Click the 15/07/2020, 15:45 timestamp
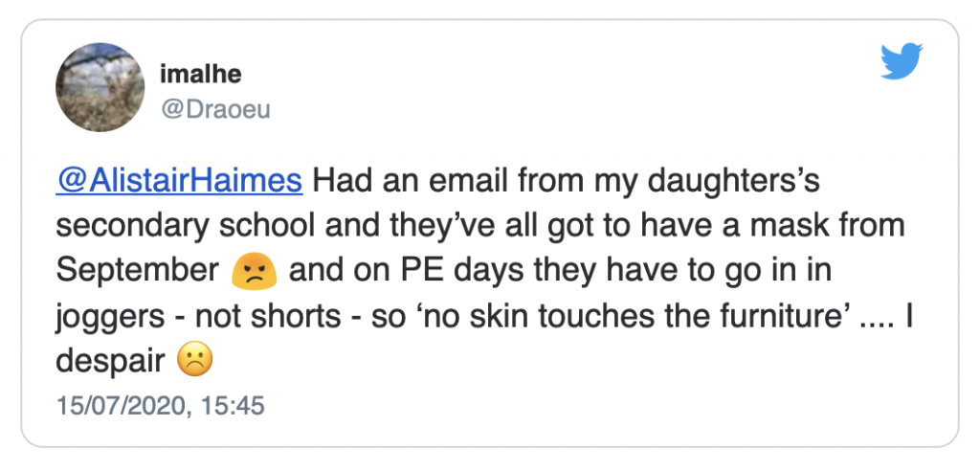Image resolution: width=980 pixels, height=472 pixels. point(160,406)
